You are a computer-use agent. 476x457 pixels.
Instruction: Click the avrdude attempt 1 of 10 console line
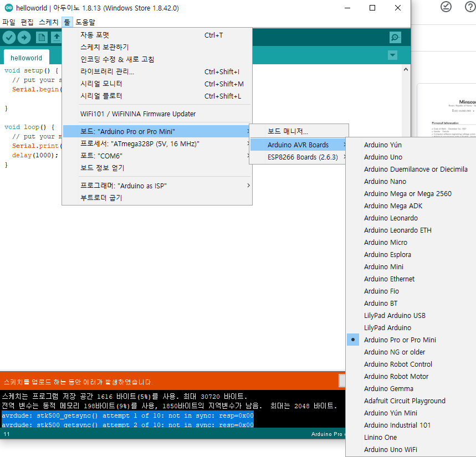pos(127,415)
